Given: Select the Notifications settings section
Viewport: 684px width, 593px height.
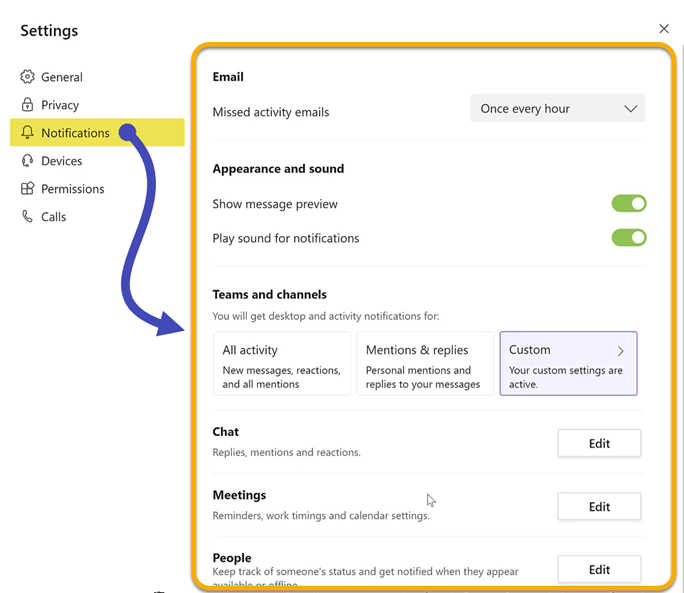Looking at the screenshot, I should [97, 132].
